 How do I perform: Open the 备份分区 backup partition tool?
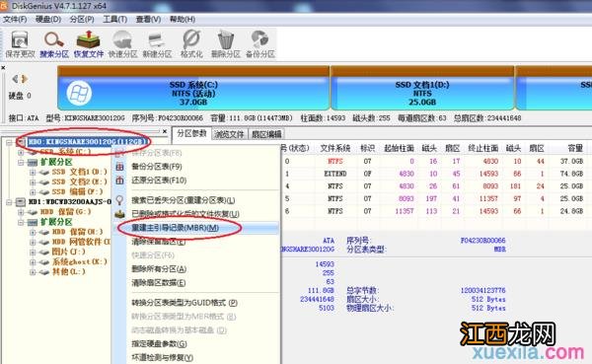260,43
